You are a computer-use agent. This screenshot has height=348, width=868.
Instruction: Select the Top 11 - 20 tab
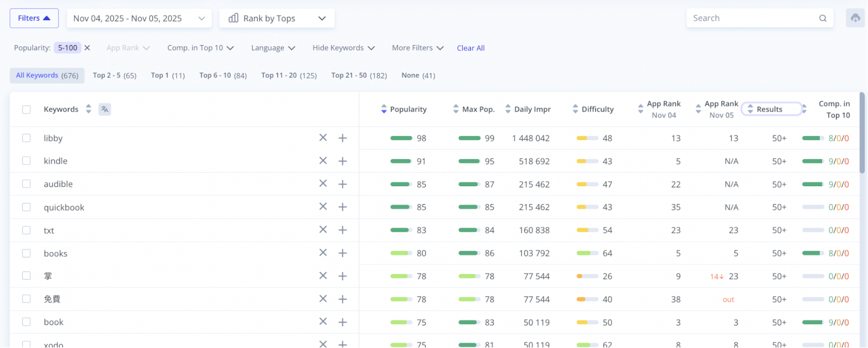point(289,75)
